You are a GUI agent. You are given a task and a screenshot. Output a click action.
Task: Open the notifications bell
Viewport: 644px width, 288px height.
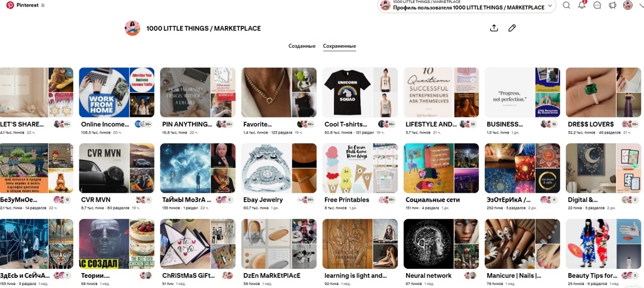[x=582, y=5]
